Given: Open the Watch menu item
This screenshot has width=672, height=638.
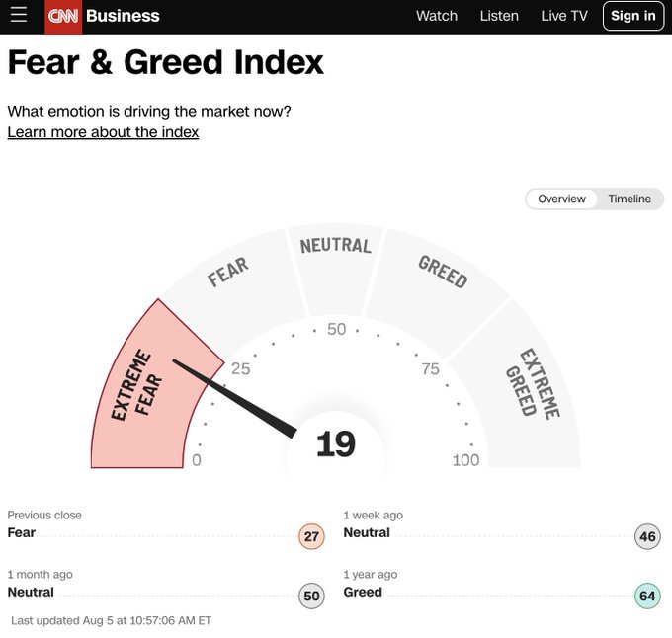Looking at the screenshot, I should tap(436, 16).
